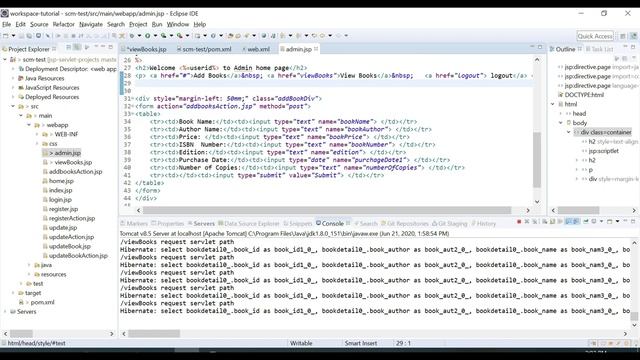Click the console horizontal scrollbar thumb
The image size is (640, 360).
(x=154, y=334)
